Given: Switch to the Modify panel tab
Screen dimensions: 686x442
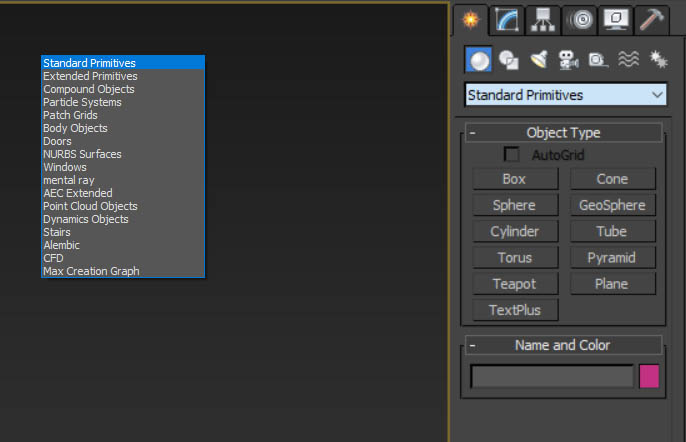Looking at the screenshot, I should click(507, 20).
